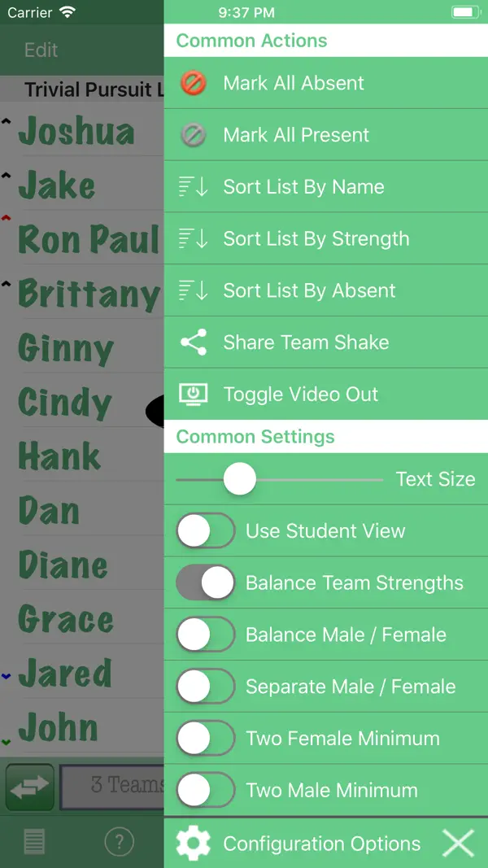Tap the shuffle arrows button bottom left
Image resolution: width=488 pixels, height=868 pixels.
(29, 786)
